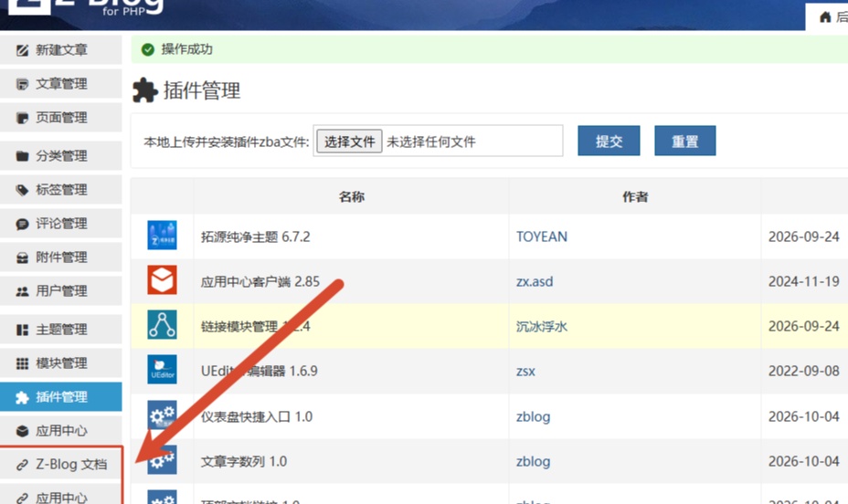The width and height of the screenshot is (848, 504).
Task: Open author link TOYEAN
Action: pyautogui.click(x=541, y=236)
